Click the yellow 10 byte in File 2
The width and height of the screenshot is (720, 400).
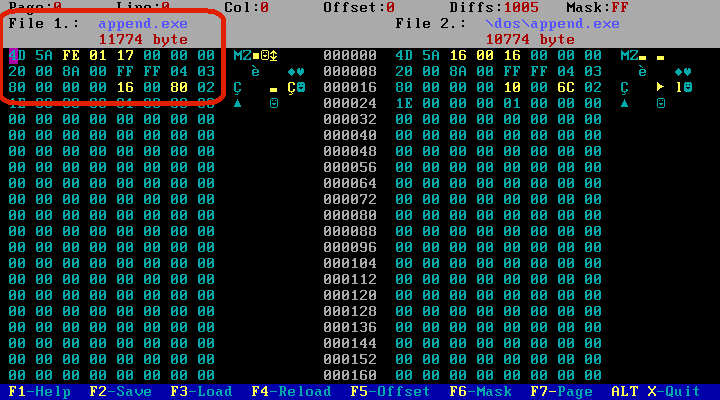512,87
